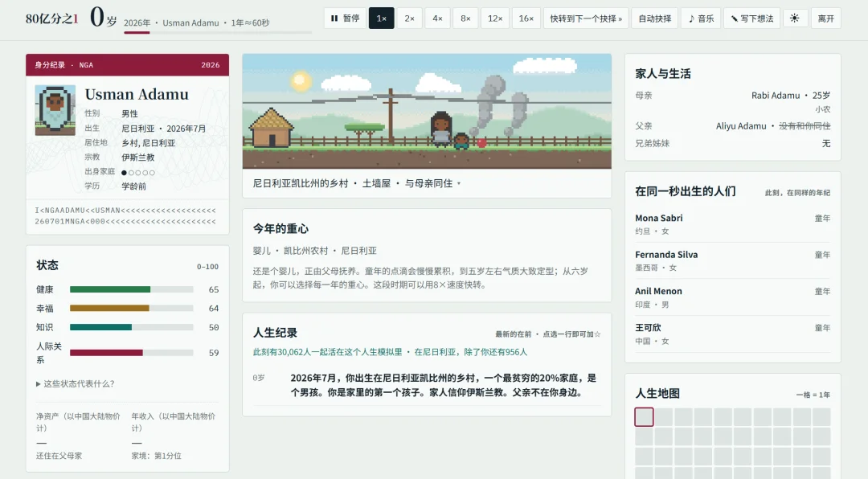Click the 学龄前 education value

click(x=133, y=186)
